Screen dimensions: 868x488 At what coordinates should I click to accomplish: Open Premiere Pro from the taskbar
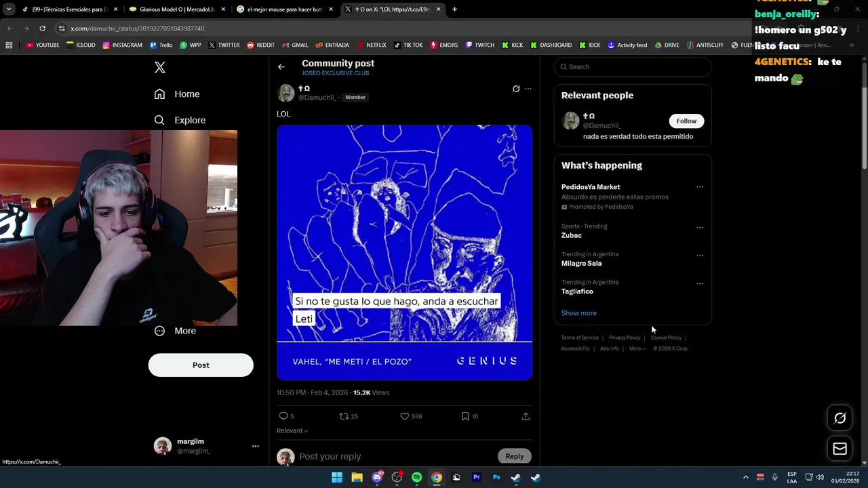click(x=477, y=477)
